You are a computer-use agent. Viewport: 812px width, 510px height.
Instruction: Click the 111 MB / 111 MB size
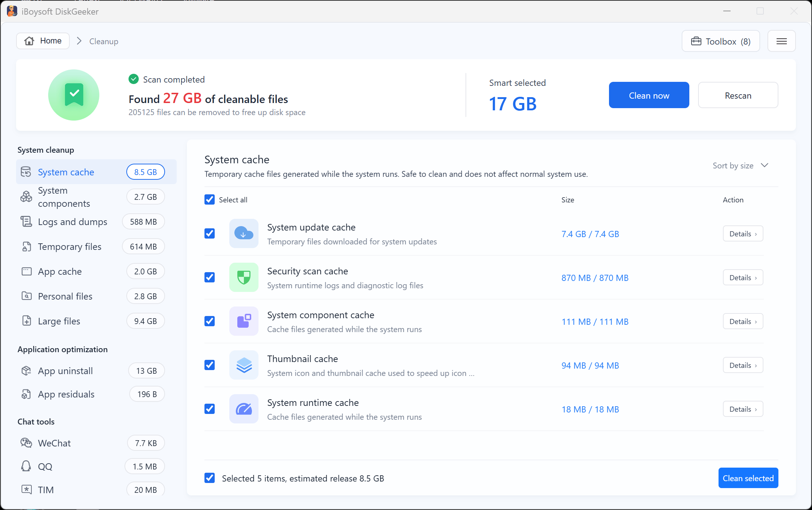[595, 321]
